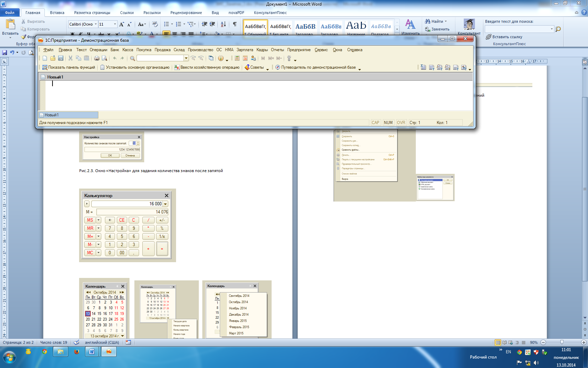588x368 pixels.
Task: Click Word's Grow Font icon
Action: [x=121, y=24]
